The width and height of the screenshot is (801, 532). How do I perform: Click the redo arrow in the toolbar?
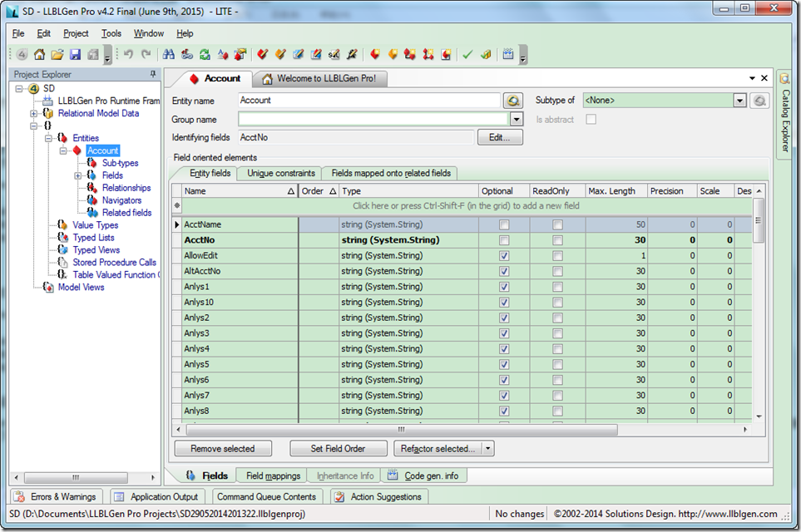[x=146, y=54]
